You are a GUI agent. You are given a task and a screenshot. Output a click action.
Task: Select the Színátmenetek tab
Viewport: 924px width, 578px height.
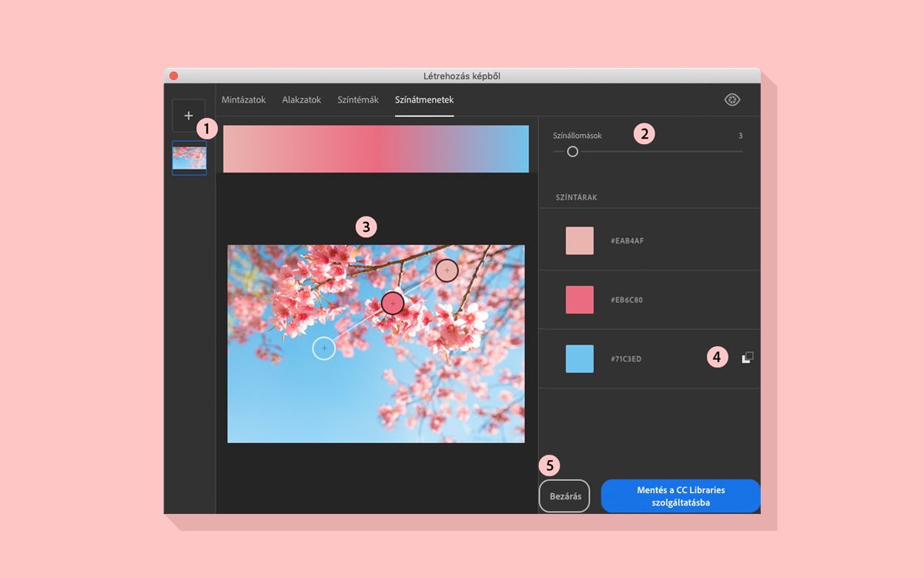tap(424, 99)
